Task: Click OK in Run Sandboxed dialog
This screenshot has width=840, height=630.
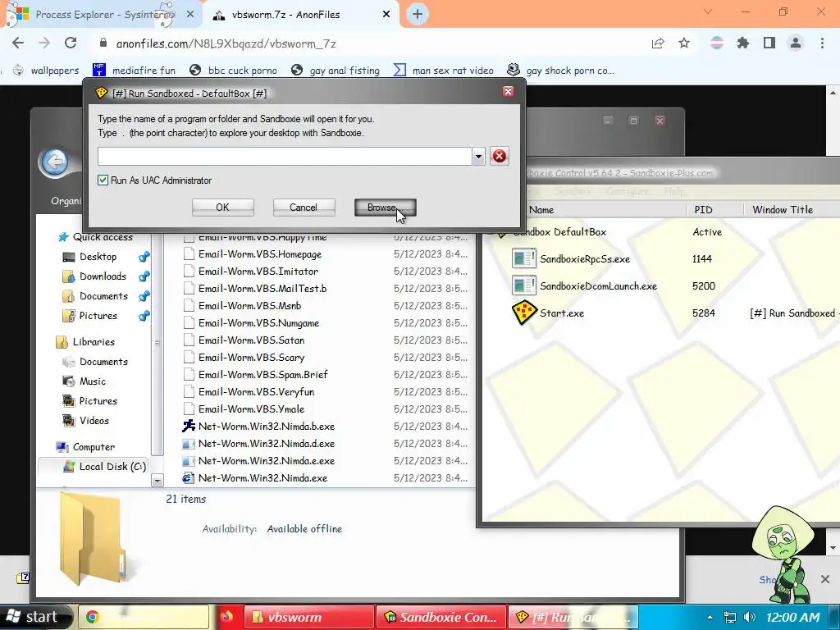Action: pos(222,208)
